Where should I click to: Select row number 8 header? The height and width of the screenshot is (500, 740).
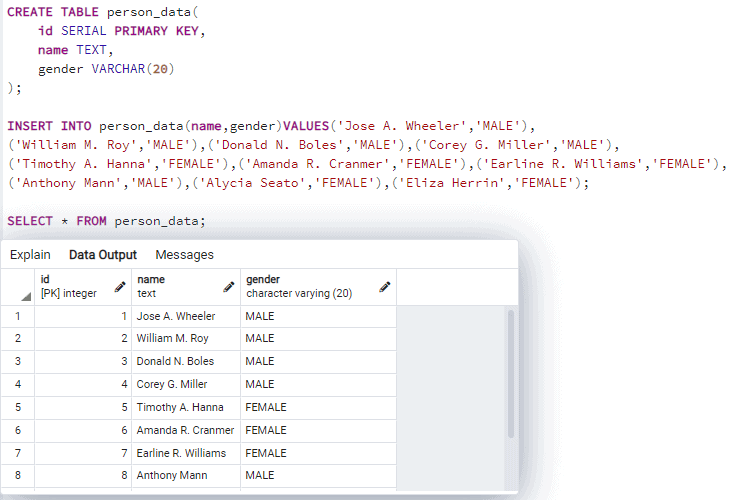17,475
